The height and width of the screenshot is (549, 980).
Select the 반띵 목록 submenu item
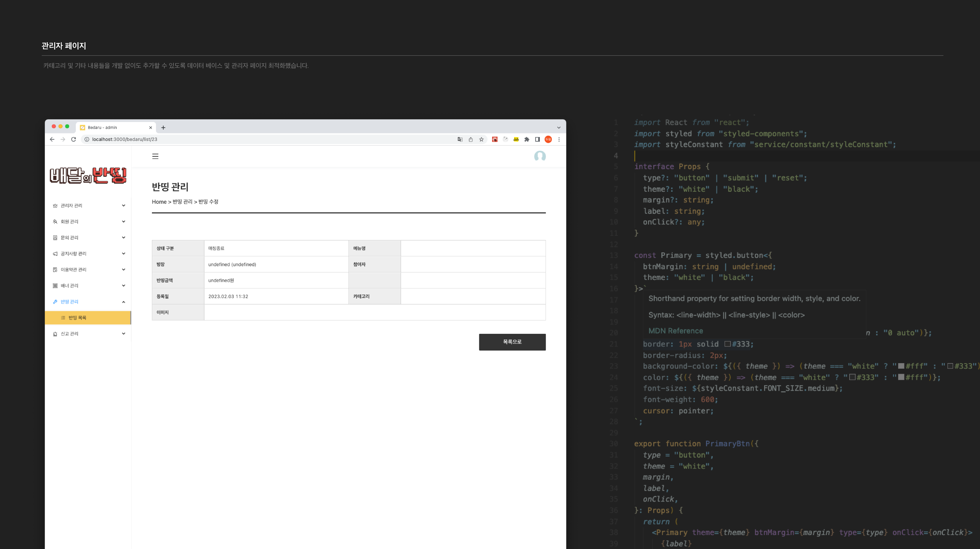point(88,317)
